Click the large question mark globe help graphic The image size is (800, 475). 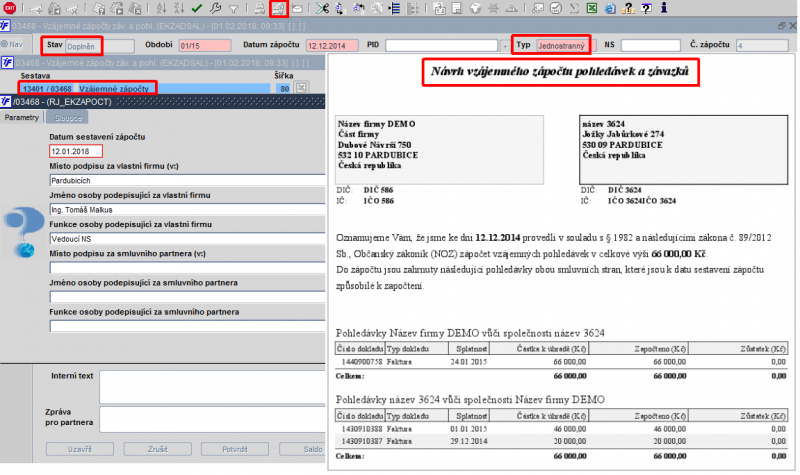click(x=23, y=233)
